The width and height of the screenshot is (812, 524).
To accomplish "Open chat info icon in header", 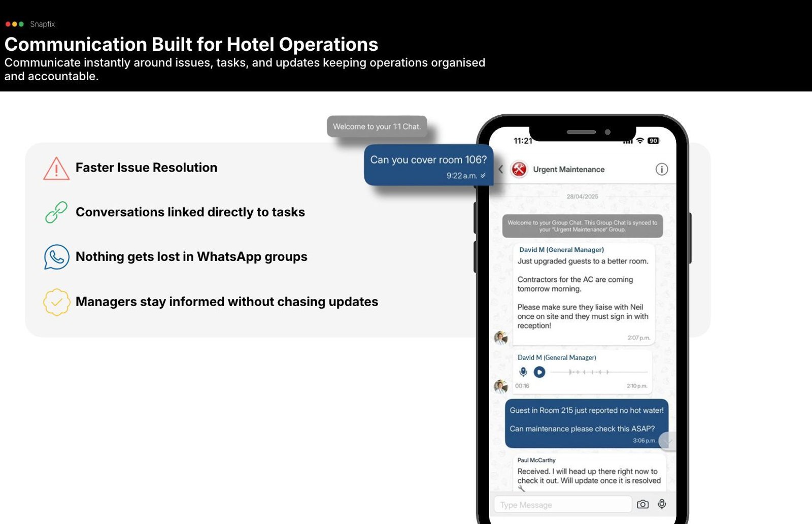I will click(662, 169).
